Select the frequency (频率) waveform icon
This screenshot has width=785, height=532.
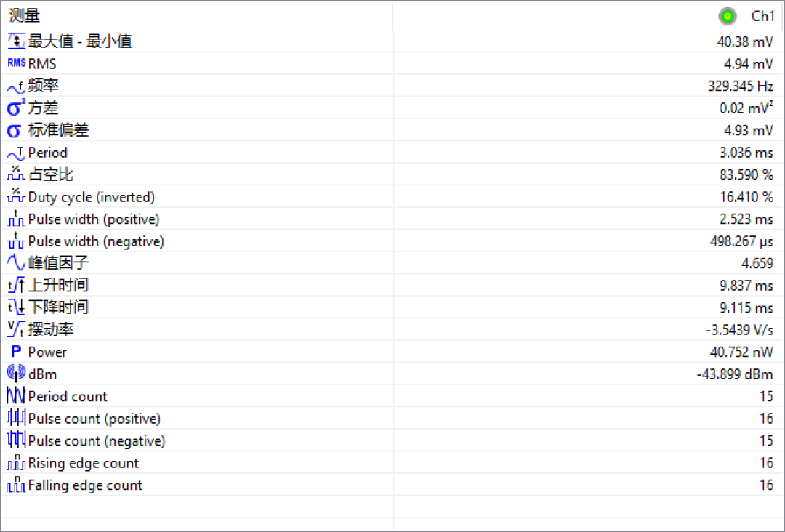tap(16, 86)
